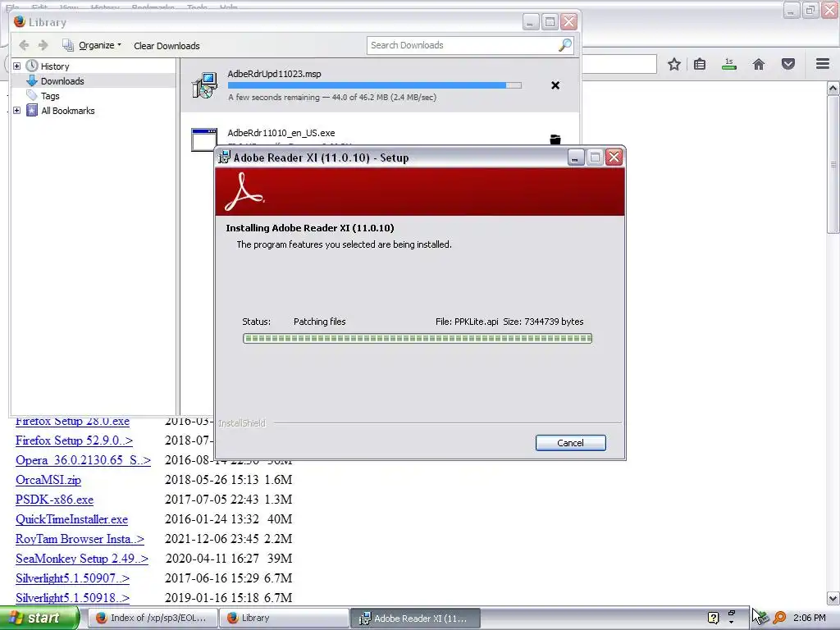Click the magnifier icon in Search Downloads
Image resolution: width=840 pixels, height=630 pixels.
point(564,46)
